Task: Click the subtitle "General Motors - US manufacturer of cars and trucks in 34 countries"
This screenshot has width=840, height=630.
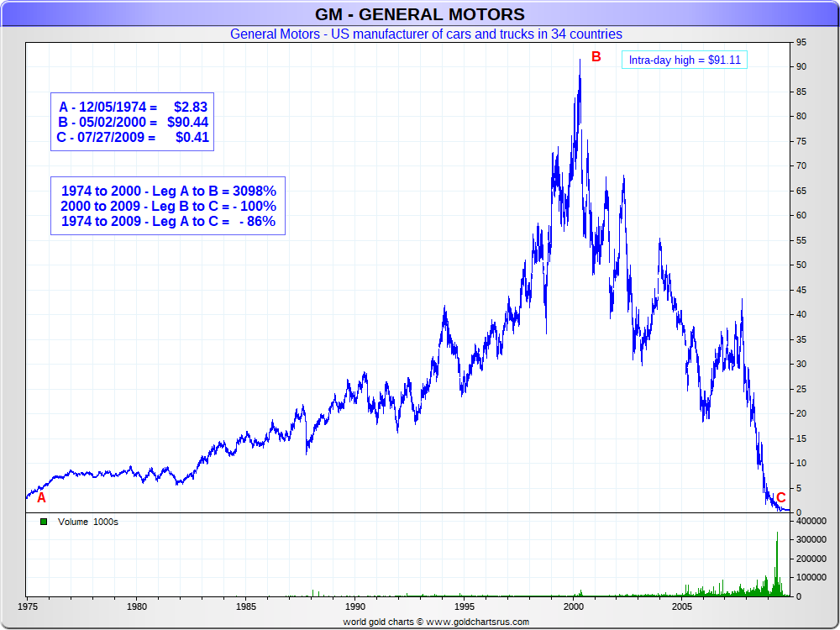Action: click(x=426, y=34)
